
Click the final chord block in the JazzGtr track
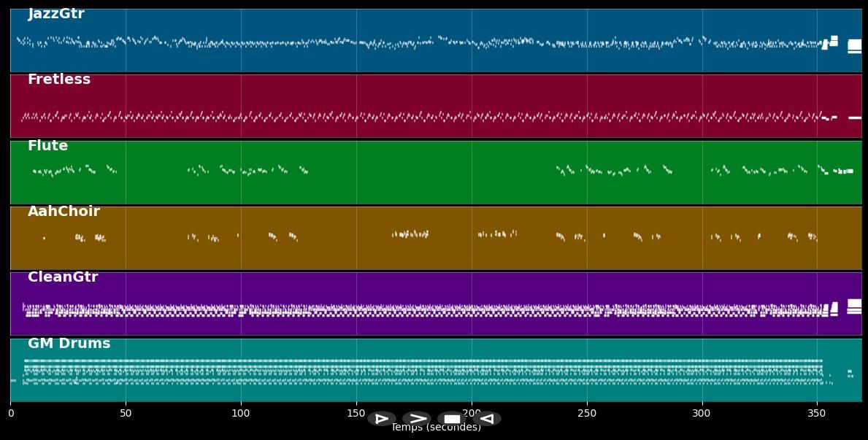[x=854, y=45]
